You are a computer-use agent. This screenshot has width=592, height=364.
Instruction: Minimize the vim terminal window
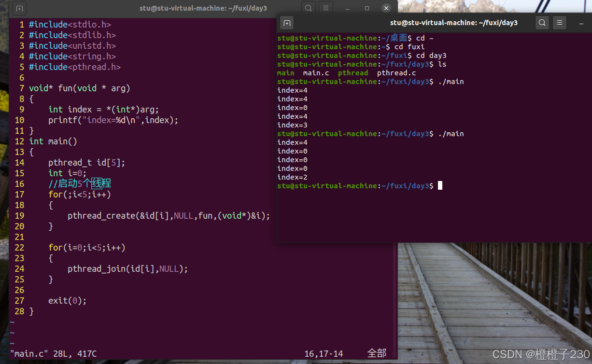click(x=349, y=9)
